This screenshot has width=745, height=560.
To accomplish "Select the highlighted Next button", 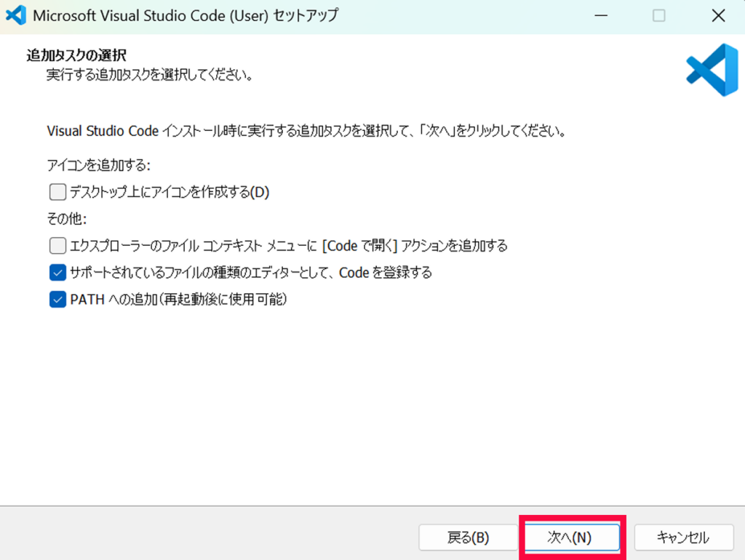I will 572,537.
